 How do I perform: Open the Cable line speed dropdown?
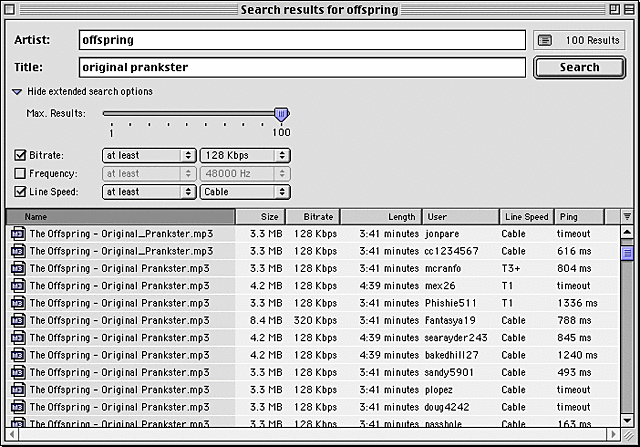click(245, 192)
